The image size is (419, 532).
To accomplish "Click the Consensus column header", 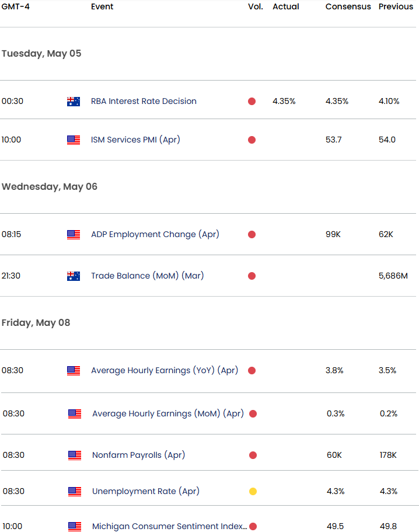I will click(348, 6).
